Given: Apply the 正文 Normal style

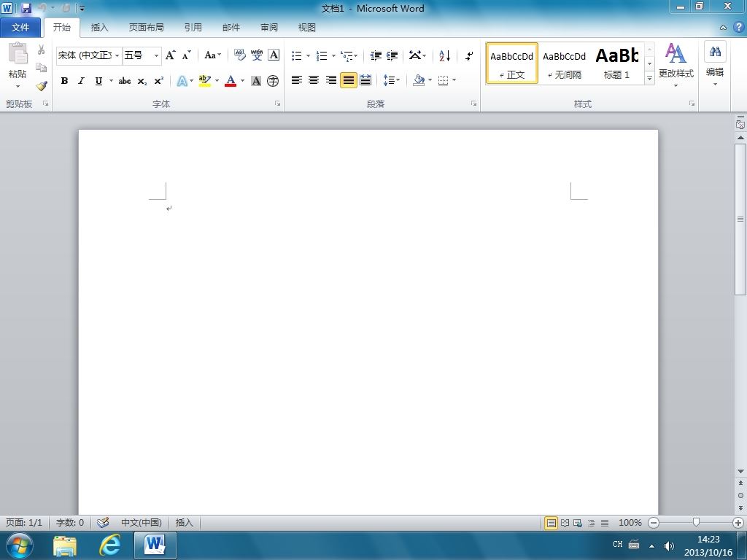Looking at the screenshot, I should pos(511,63).
